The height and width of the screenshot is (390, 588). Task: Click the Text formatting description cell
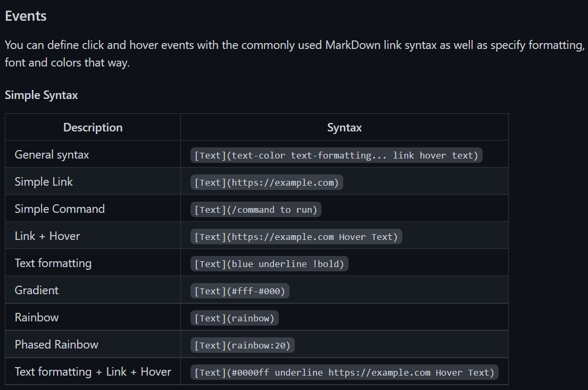93,263
